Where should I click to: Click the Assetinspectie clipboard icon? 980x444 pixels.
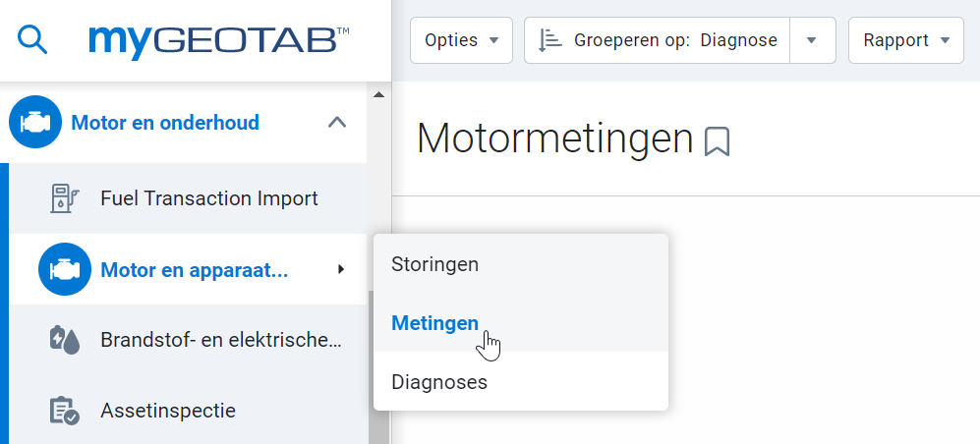pyautogui.click(x=63, y=411)
